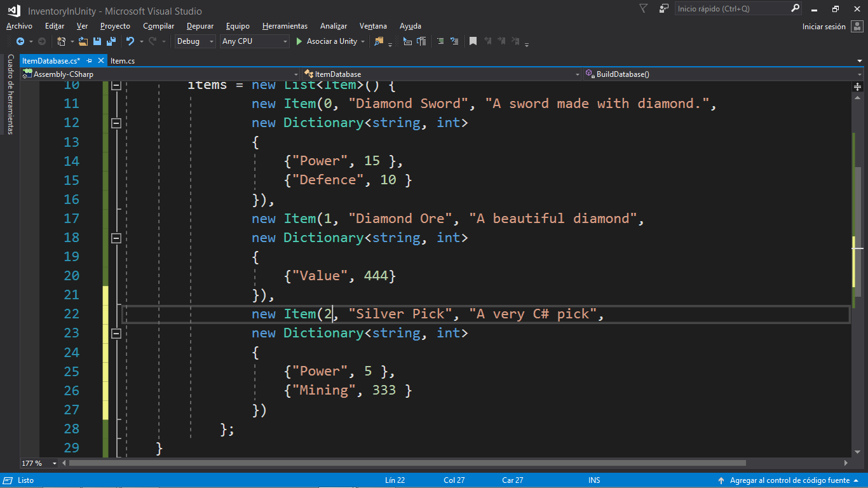
Task: Open the 177 % zoom dropdown
Action: coord(39,463)
